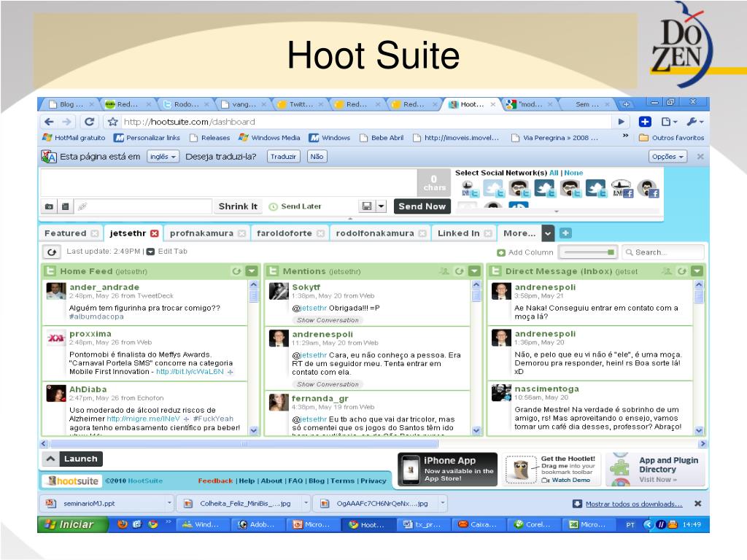Open the inglês language dropdown
This screenshot has width=747, height=560.
[x=163, y=157]
